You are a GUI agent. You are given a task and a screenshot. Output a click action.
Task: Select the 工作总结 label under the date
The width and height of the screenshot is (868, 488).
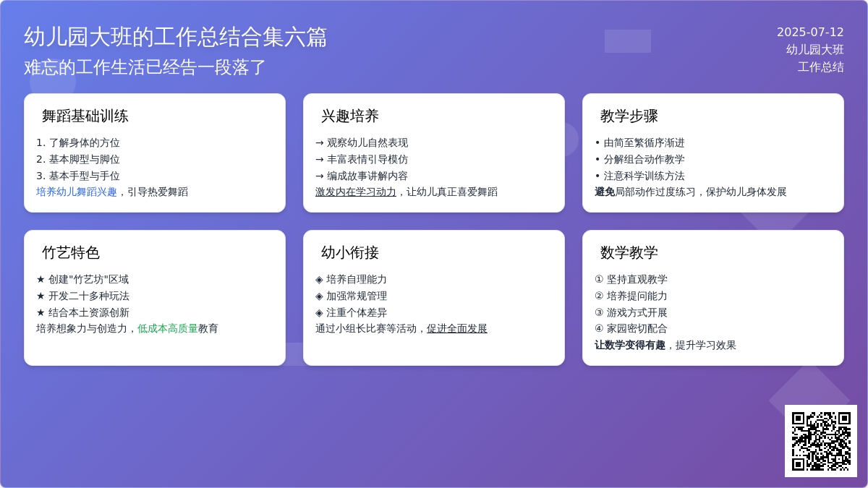(x=820, y=67)
